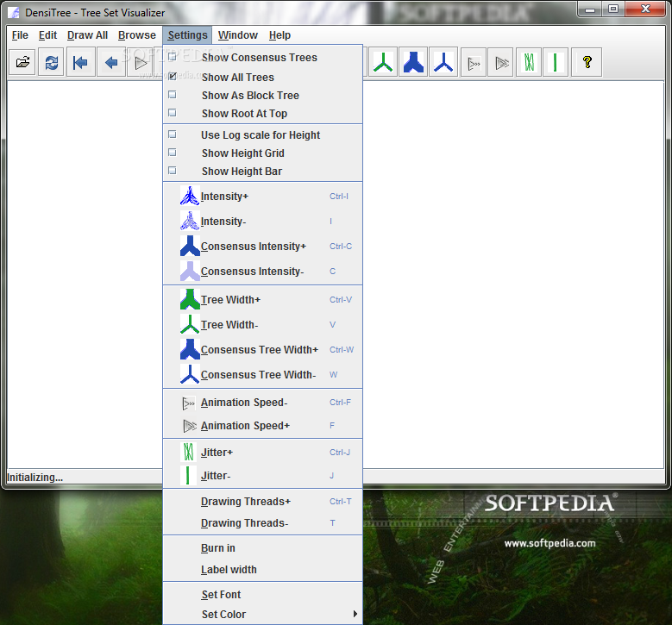Image resolution: width=672 pixels, height=625 pixels.
Task: Expand the Set Color submenu
Action: (x=263, y=615)
